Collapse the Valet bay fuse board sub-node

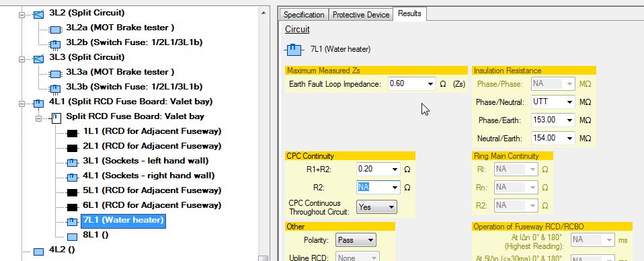tap(38, 118)
